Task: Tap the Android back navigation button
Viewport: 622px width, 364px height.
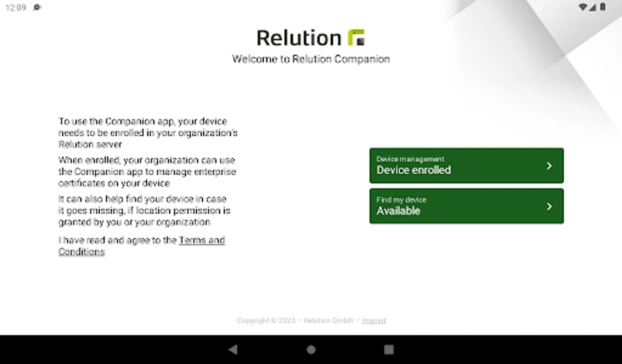Action: (x=233, y=349)
